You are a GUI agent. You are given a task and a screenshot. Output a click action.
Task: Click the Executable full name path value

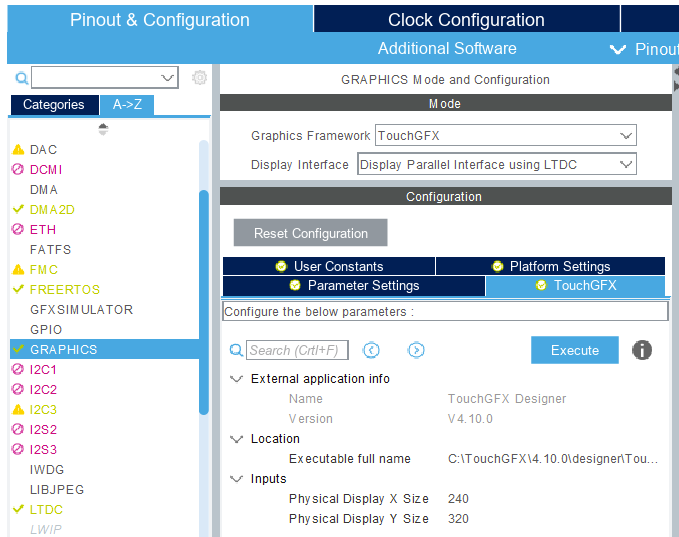(x=553, y=459)
